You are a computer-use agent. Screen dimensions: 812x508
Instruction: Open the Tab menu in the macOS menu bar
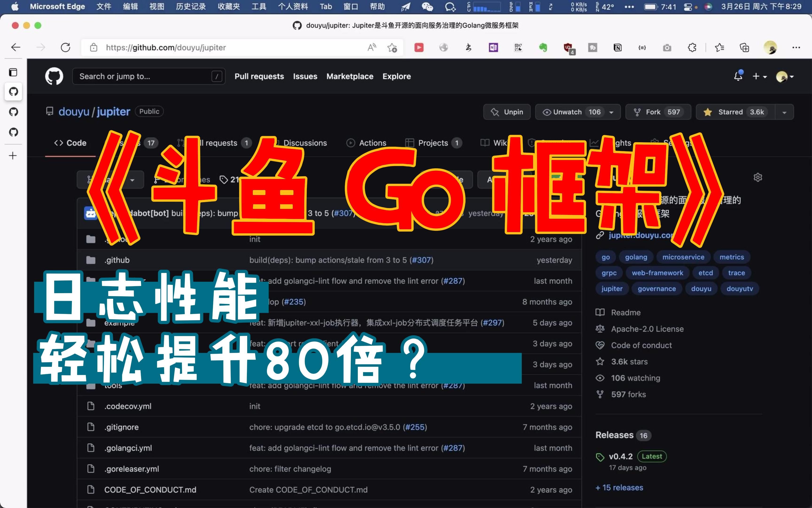[x=326, y=6]
